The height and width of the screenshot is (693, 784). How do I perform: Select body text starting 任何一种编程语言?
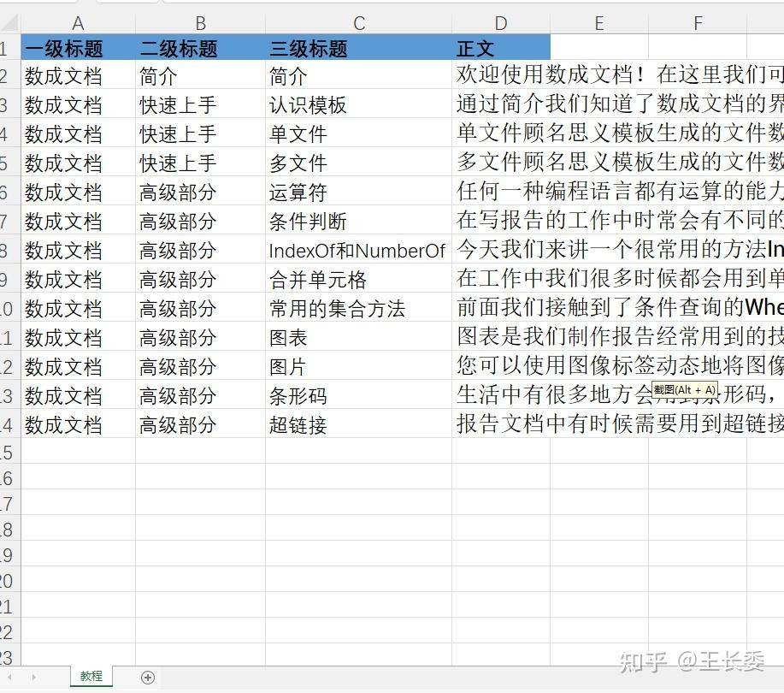tap(618, 191)
